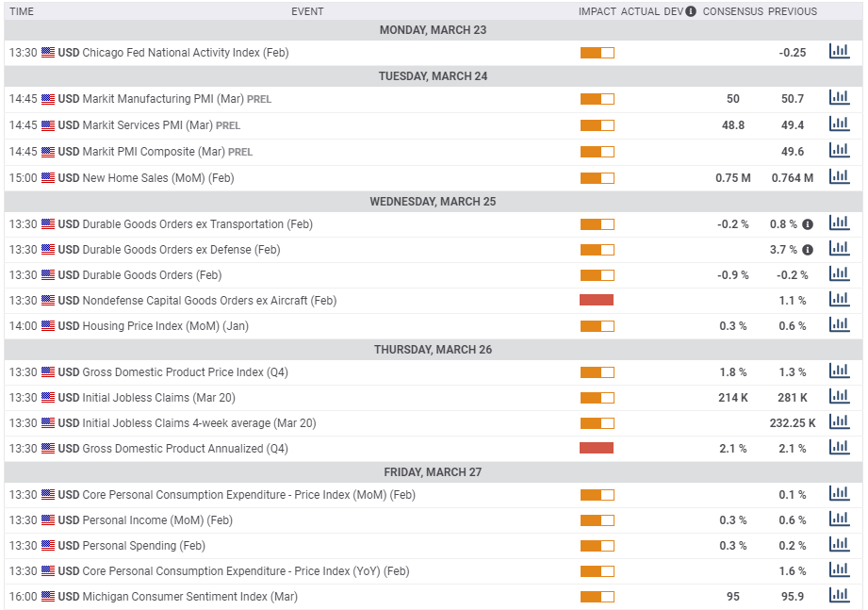Open chart icon for Personal Income (MoM)
This screenshot has width=868, height=610.
point(839,519)
